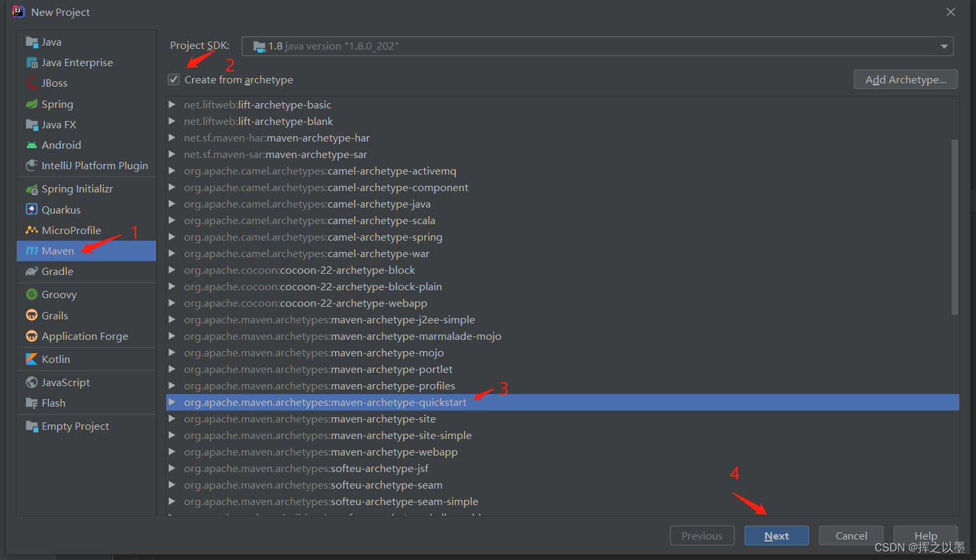This screenshot has height=560, width=976.
Task: Click Add Archetype... button
Action: pos(906,80)
